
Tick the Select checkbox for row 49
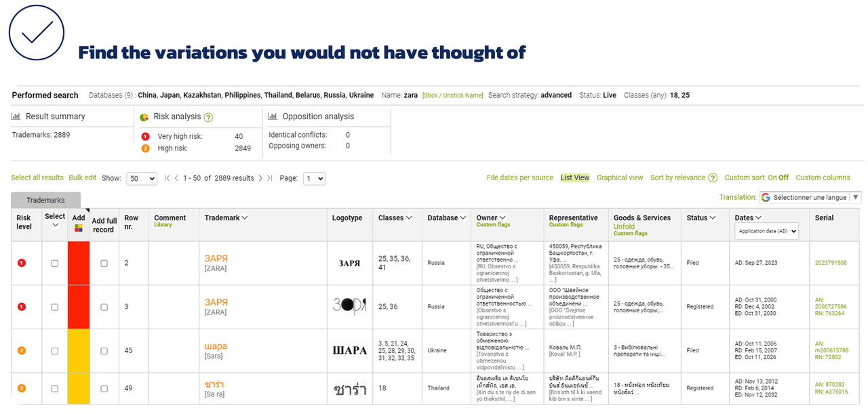coord(55,388)
